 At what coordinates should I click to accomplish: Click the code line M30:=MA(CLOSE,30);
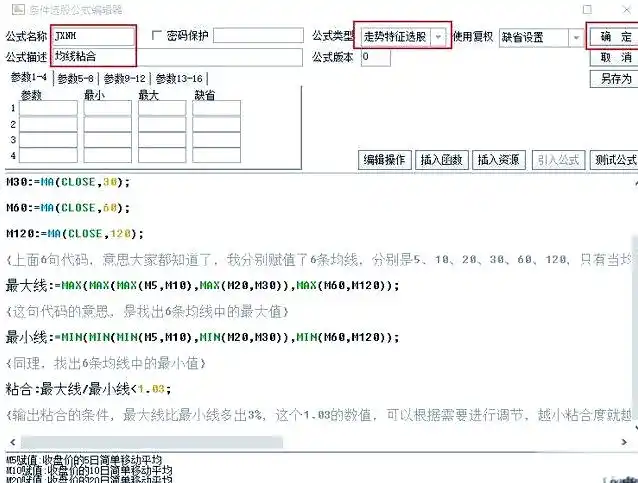(68, 182)
